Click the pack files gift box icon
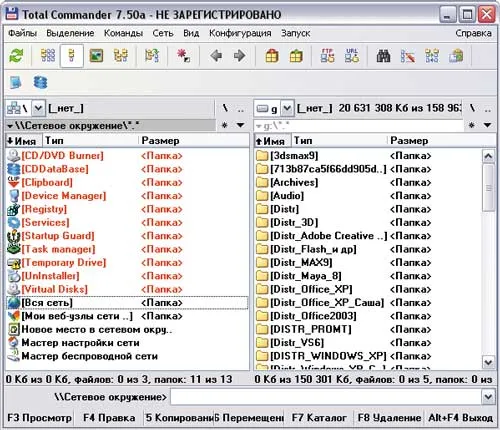This screenshot has height=430, width=500. point(272,56)
